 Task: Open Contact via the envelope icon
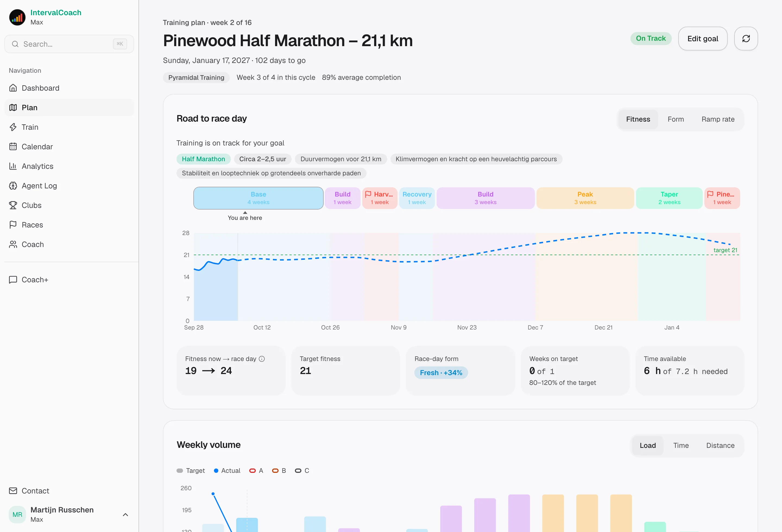point(13,491)
